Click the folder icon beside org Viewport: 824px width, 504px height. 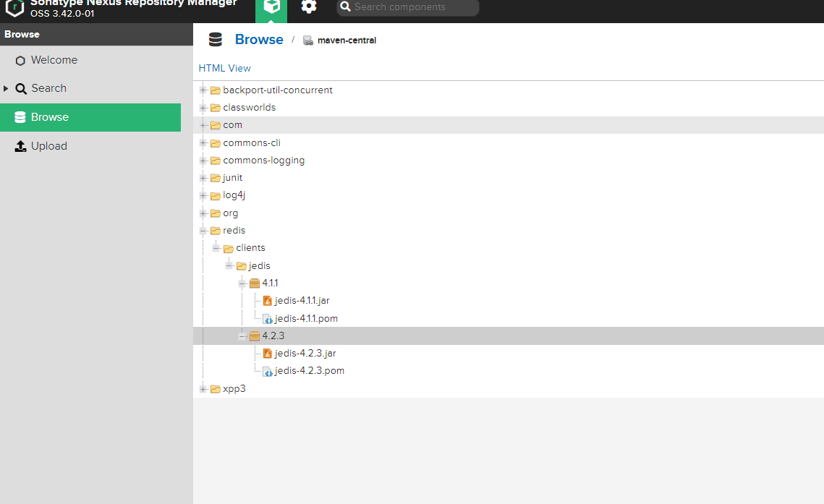click(216, 213)
